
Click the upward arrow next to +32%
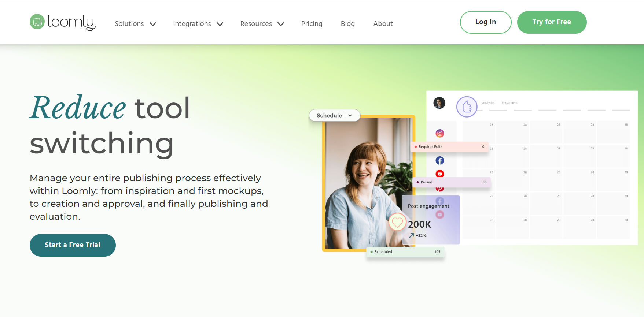pos(412,235)
